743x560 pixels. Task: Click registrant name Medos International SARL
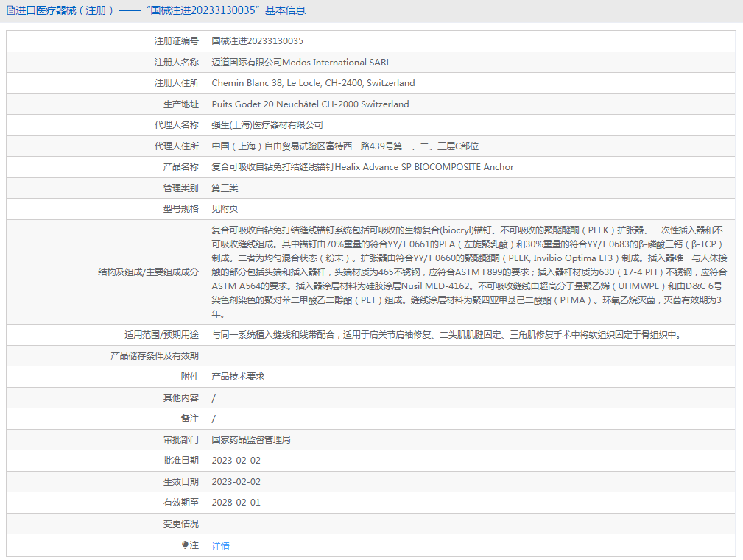pos(337,63)
